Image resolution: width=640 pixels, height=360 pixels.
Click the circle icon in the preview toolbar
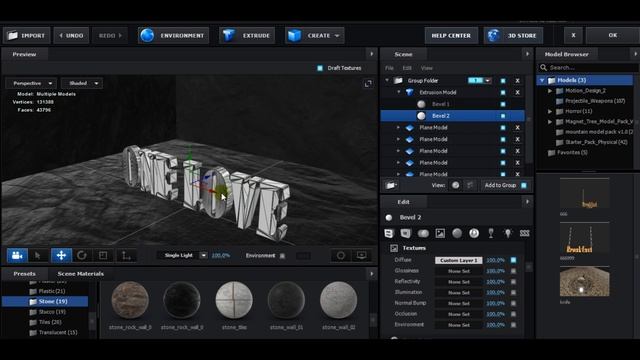340,256
